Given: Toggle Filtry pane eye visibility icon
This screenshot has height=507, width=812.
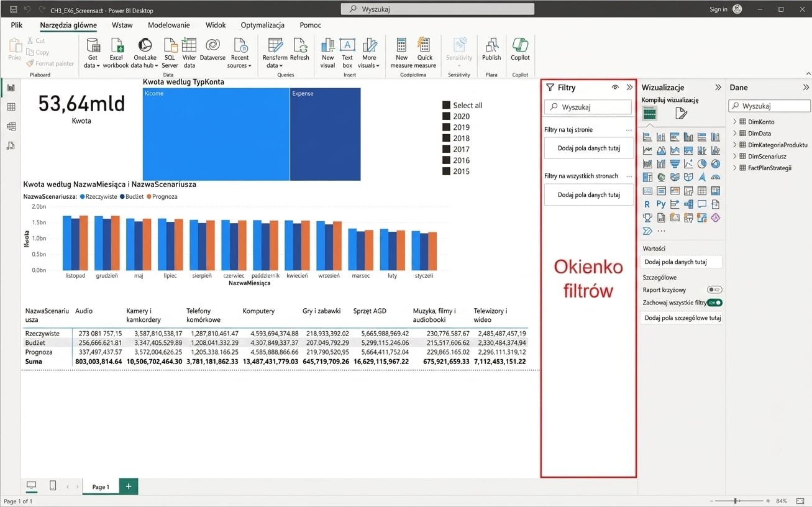Looking at the screenshot, I should 615,88.
